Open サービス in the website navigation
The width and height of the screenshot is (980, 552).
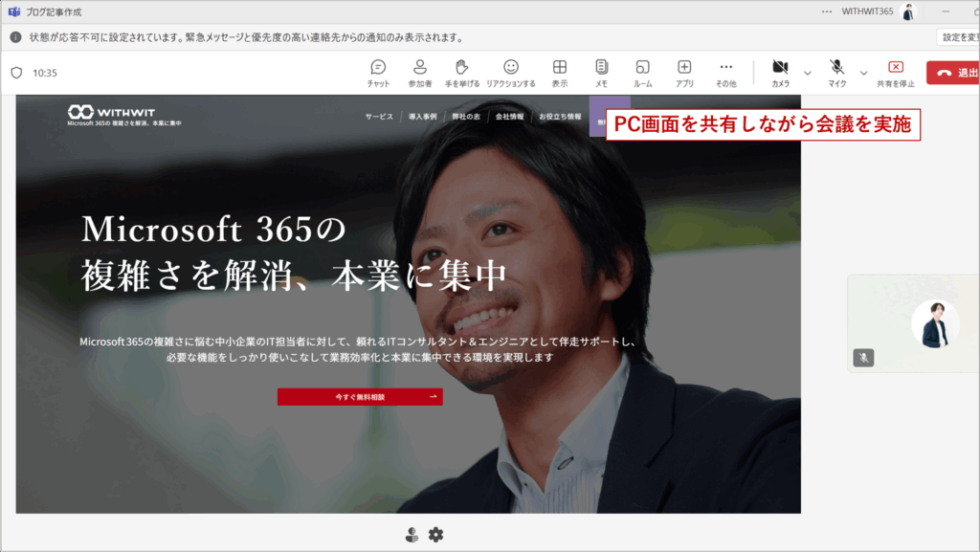(x=379, y=117)
